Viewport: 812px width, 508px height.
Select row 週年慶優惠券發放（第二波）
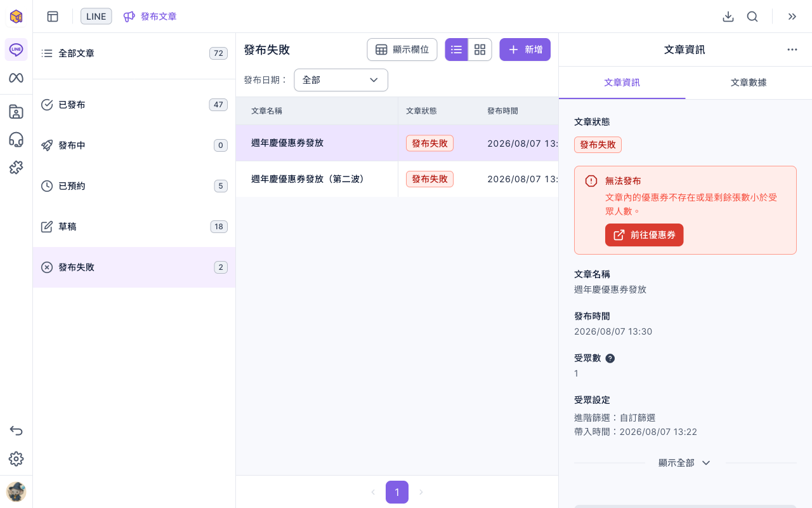(397, 179)
